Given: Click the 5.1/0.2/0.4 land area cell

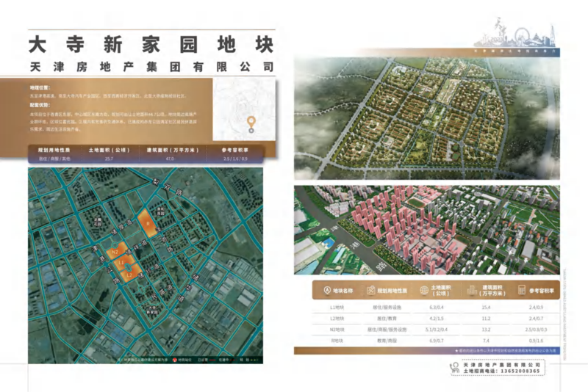Looking at the screenshot, I should [437, 330].
